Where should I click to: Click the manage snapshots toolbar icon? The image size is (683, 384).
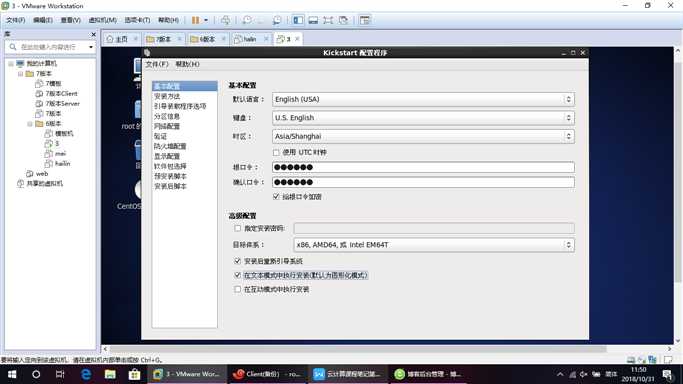(x=277, y=20)
